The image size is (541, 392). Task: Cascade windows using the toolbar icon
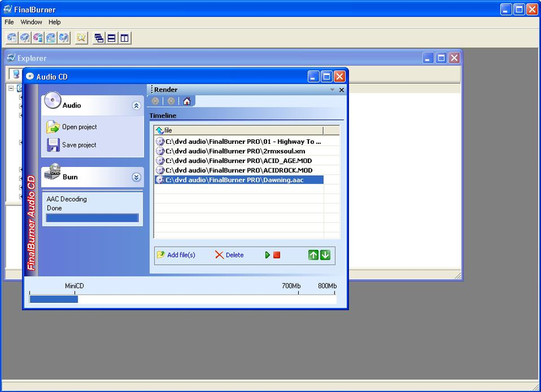(99, 38)
